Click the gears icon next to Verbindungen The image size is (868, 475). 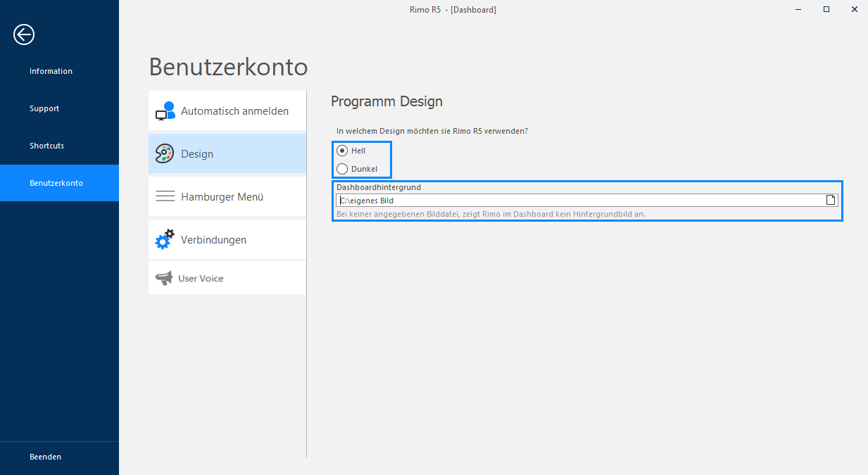point(164,239)
